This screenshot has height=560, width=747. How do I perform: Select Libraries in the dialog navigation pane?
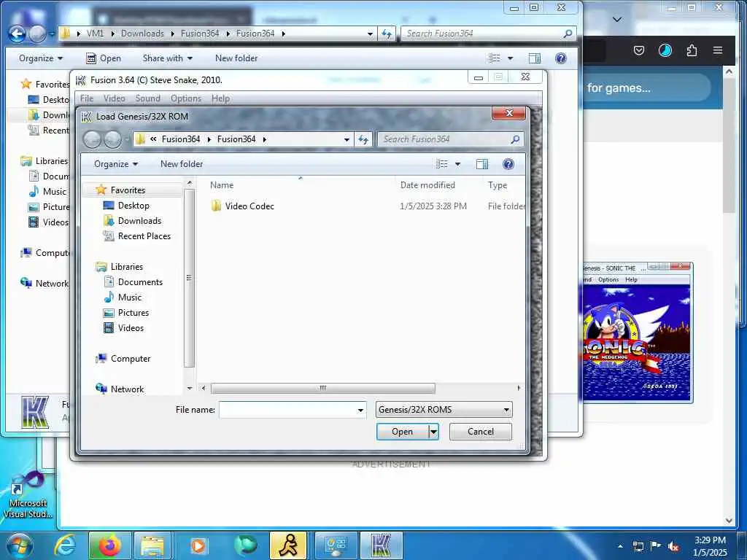tap(126, 267)
